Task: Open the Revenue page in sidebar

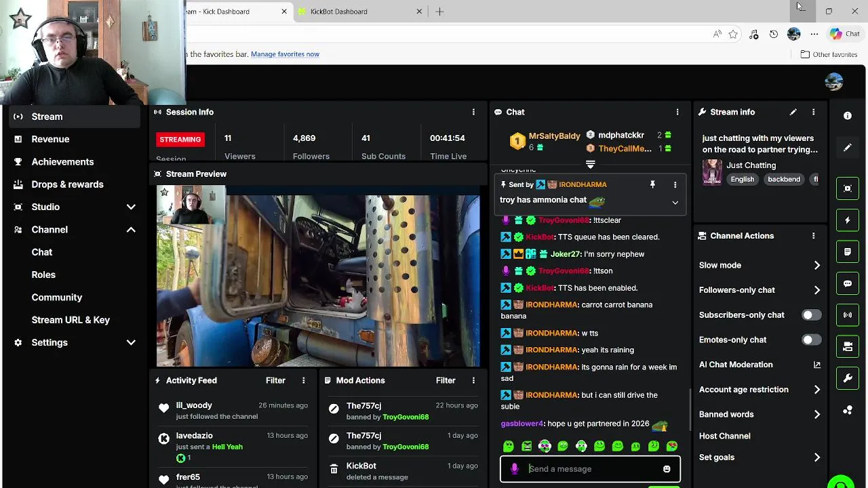Action: point(50,139)
